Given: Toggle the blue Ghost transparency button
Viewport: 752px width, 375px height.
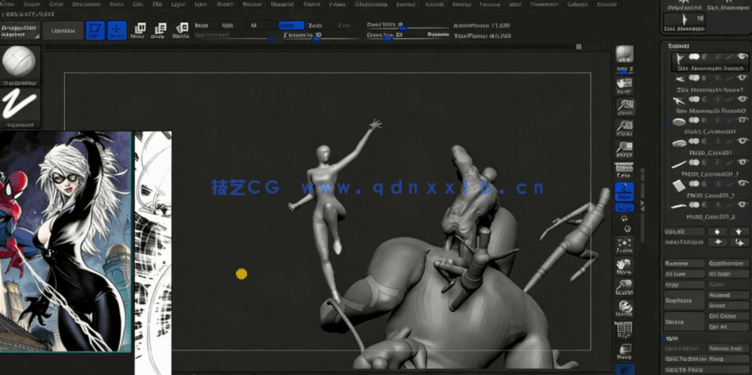Looking at the screenshot, I should (x=624, y=369).
